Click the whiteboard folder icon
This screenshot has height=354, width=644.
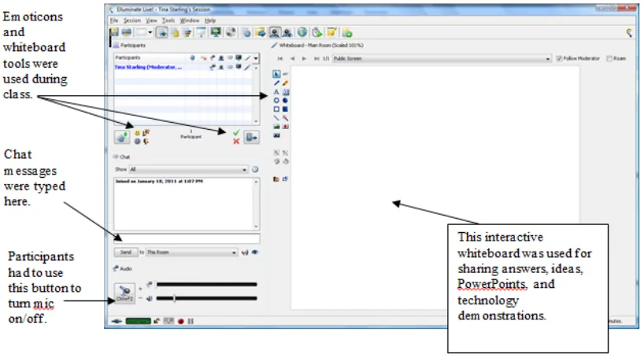(276, 179)
